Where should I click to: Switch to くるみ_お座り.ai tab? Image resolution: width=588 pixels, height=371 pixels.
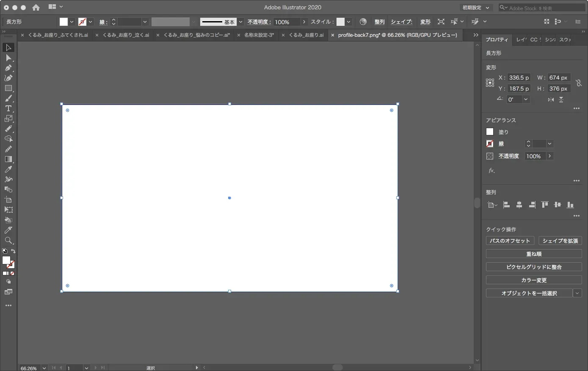306,35
